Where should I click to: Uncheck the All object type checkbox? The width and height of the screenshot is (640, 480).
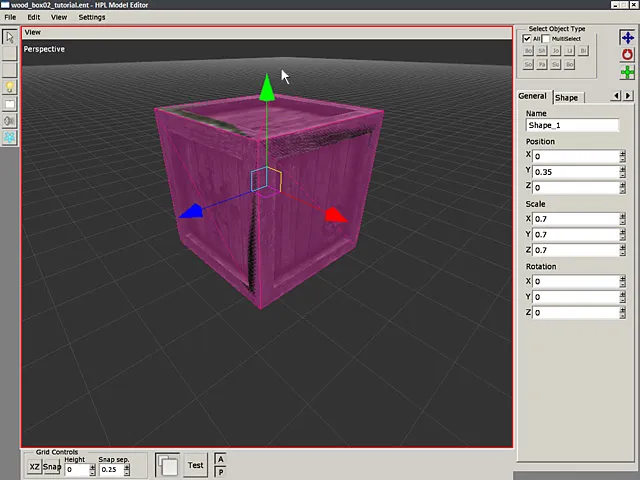tap(527, 39)
